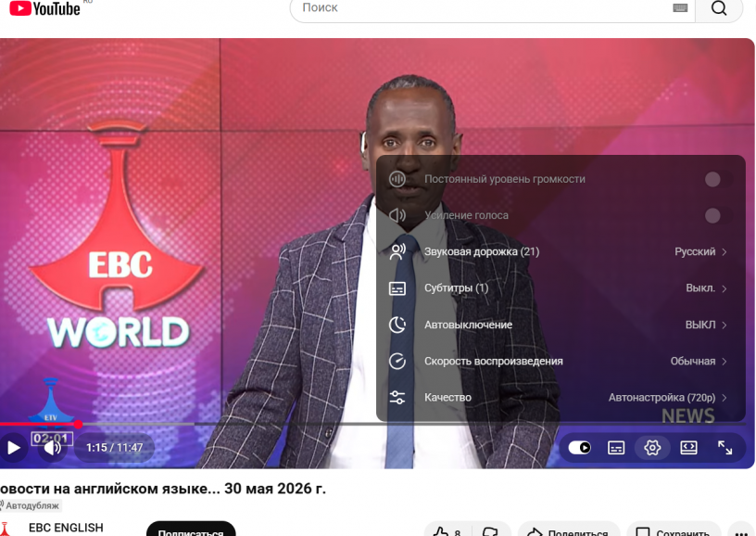Viewport: 756px width, 536px height.
Task: Click the video title with 30 мая 2026 г.
Action: pyautogui.click(x=162, y=489)
